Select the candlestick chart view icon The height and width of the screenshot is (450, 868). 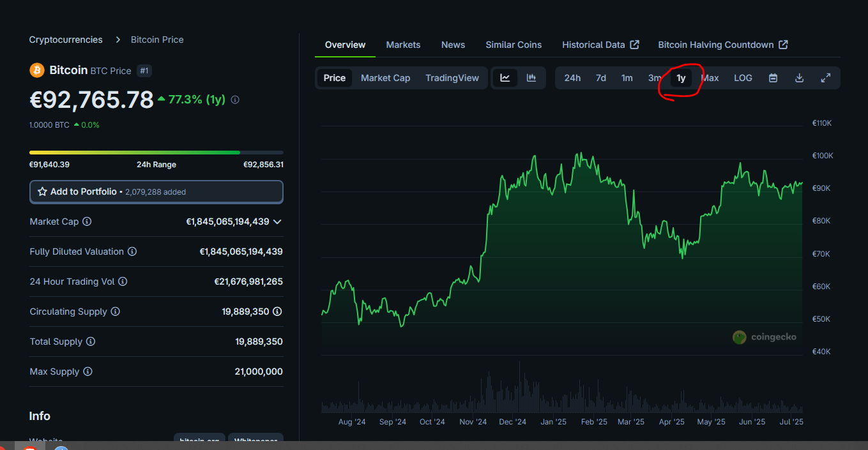[531, 78]
